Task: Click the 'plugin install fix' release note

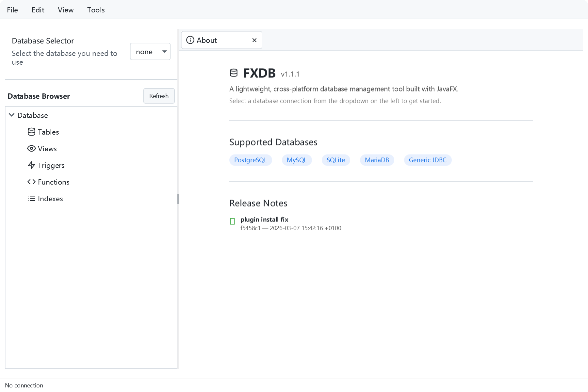Action: [x=264, y=220]
